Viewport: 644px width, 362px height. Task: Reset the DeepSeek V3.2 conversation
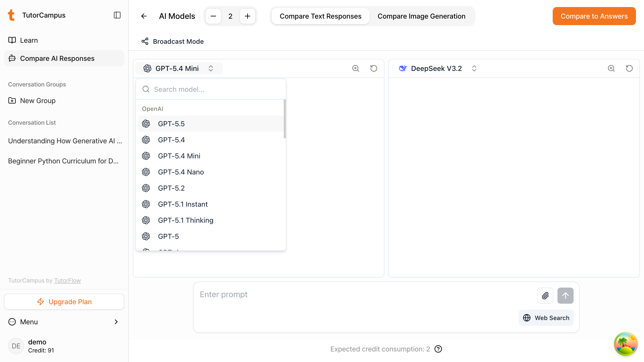[x=629, y=68]
